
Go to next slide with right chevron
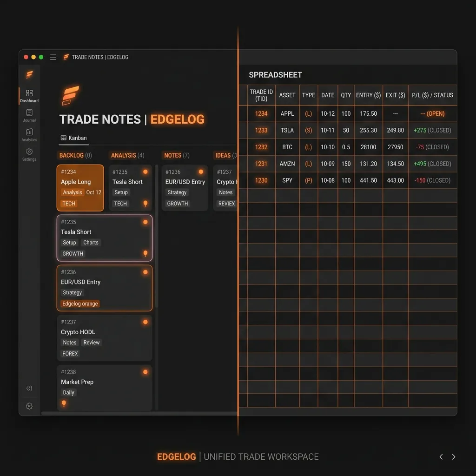pyautogui.click(x=454, y=456)
